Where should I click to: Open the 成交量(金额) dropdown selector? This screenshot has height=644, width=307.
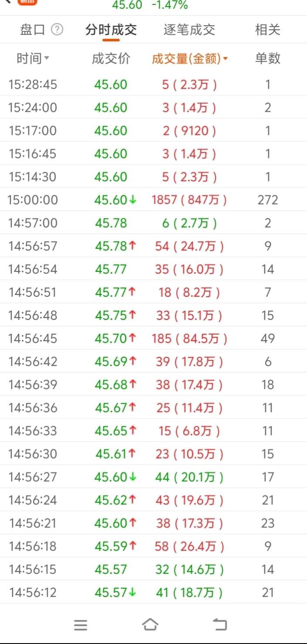[x=190, y=58]
